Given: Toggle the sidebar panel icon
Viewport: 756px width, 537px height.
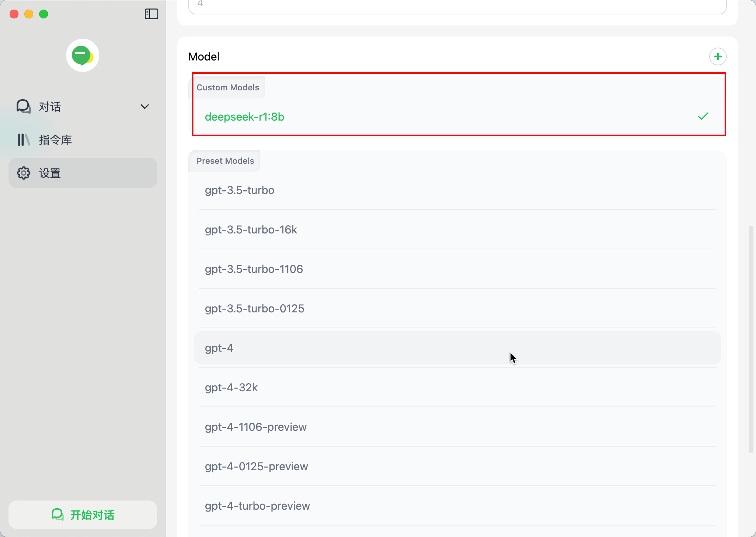Looking at the screenshot, I should [151, 14].
